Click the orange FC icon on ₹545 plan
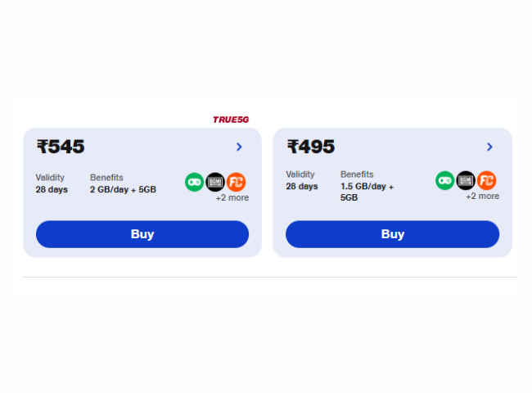 [x=237, y=183]
